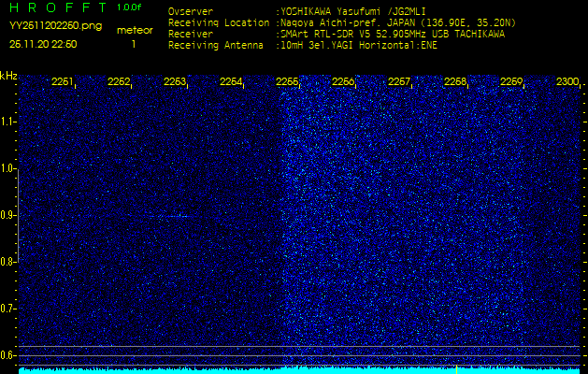Click the version label 1.00f
Screen dimensions: 588x374
(x=129, y=7)
